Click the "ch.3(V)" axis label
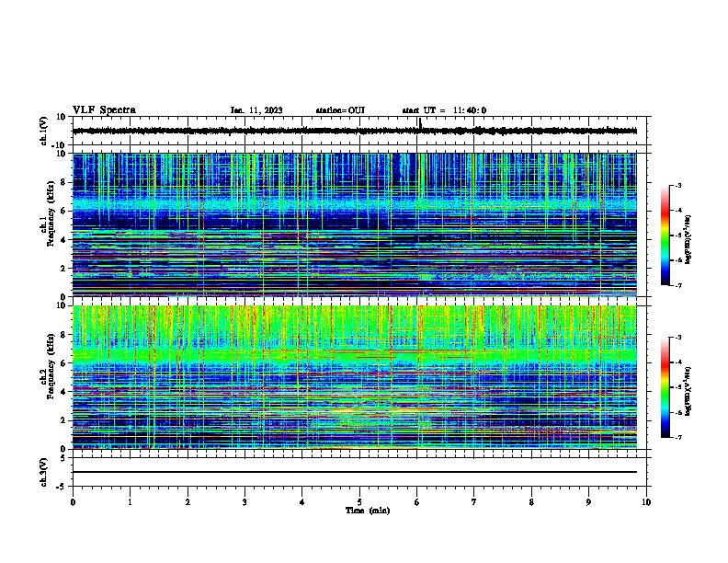Screen dimensions: 728x563 (x=44, y=472)
